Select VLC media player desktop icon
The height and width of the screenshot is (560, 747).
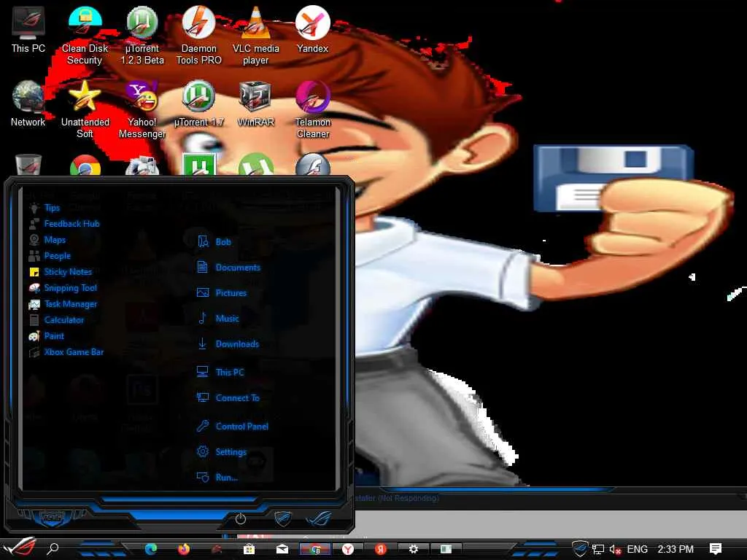(256, 35)
